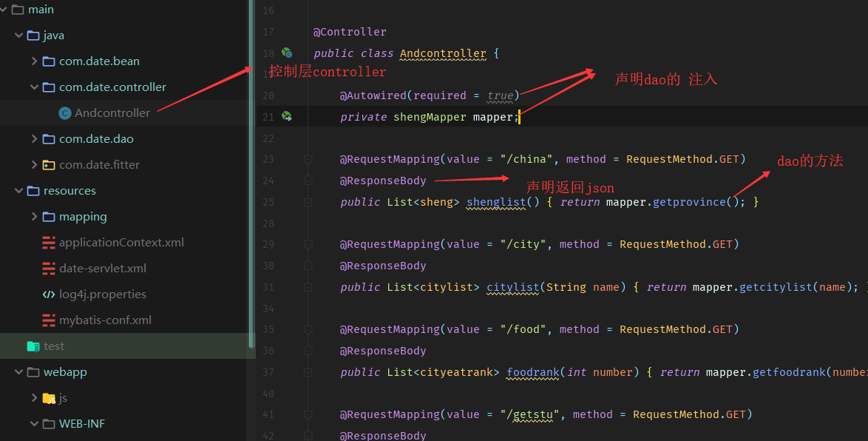868x441 pixels.
Task: Click the autowired dependency gutter icon on line 21
Action: point(287,116)
